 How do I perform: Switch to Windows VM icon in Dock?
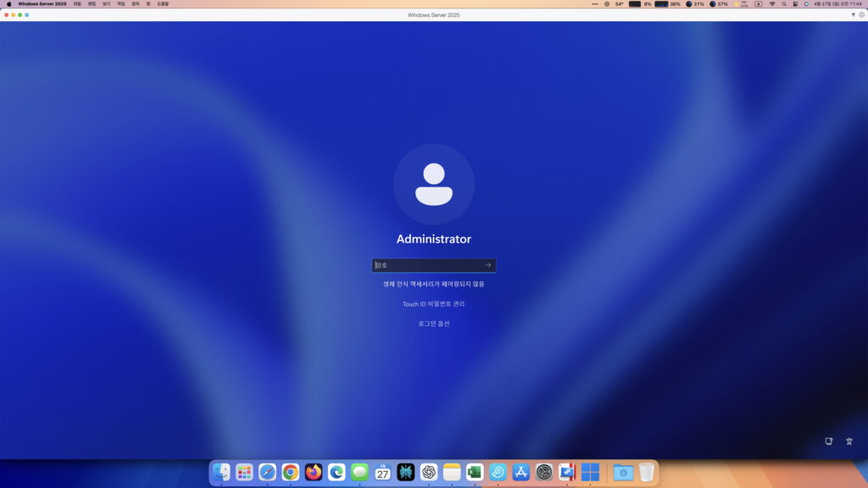pos(590,472)
